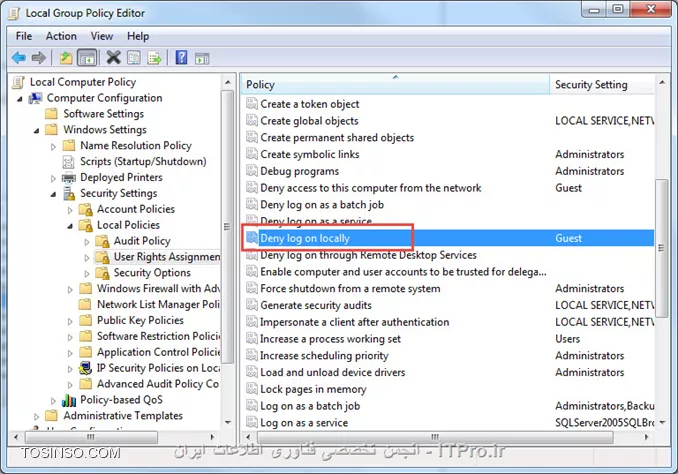
Task: Click the Audit Policy folder icon
Action: click(102, 241)
